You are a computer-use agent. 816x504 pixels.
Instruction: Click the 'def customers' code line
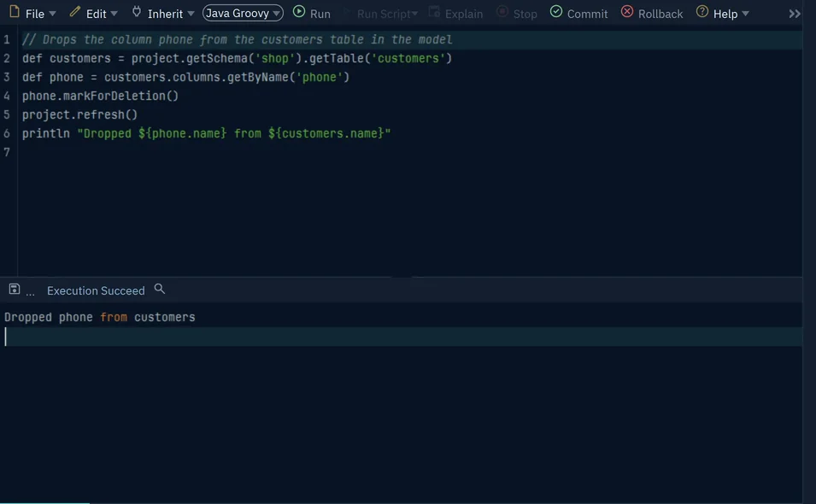pyautogui.click(x=237, y=58)
